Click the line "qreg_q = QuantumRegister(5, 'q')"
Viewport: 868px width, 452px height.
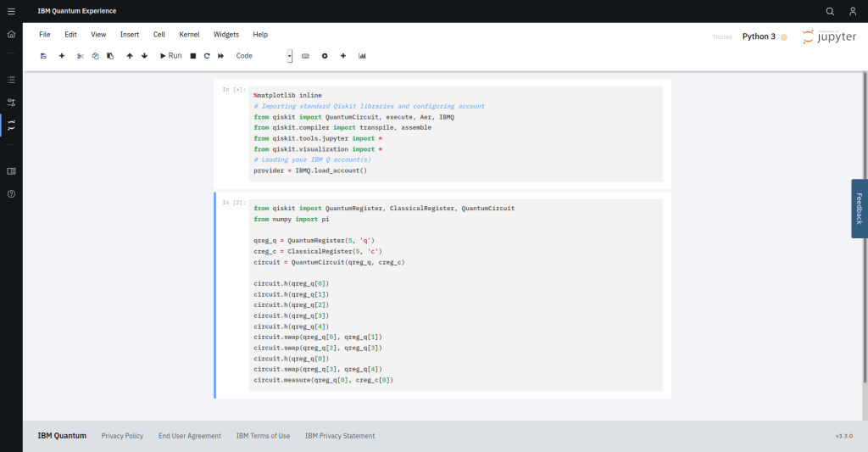(x=314, y=240)
